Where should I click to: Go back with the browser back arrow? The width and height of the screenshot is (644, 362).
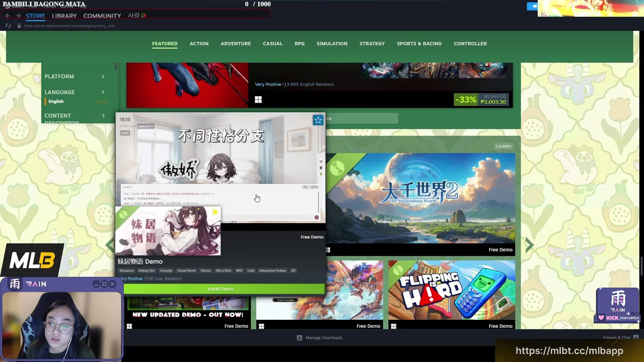[x=8, y=16]
